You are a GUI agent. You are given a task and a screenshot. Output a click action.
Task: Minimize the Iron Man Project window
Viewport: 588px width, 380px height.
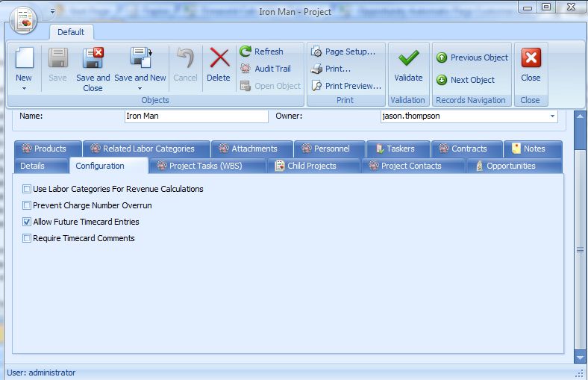(528, 7)
